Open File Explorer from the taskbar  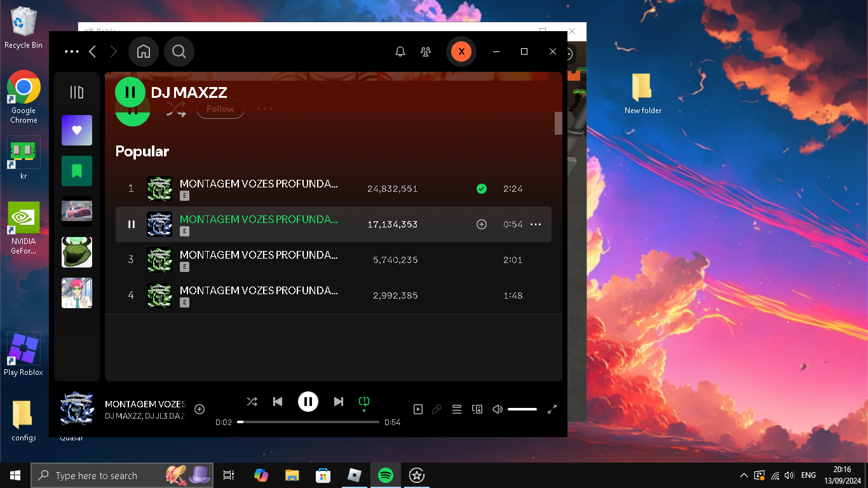(292, 475)
